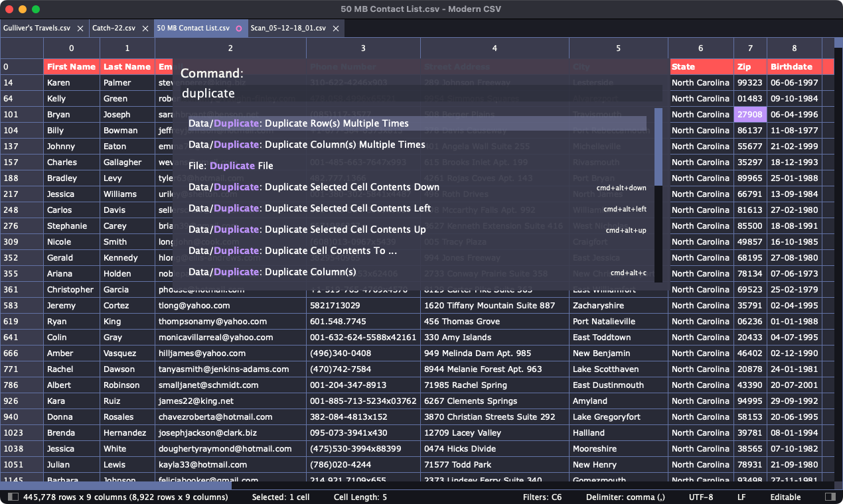843x504 pixels.
Task: Select row number 1051
Action: [22, 464]
